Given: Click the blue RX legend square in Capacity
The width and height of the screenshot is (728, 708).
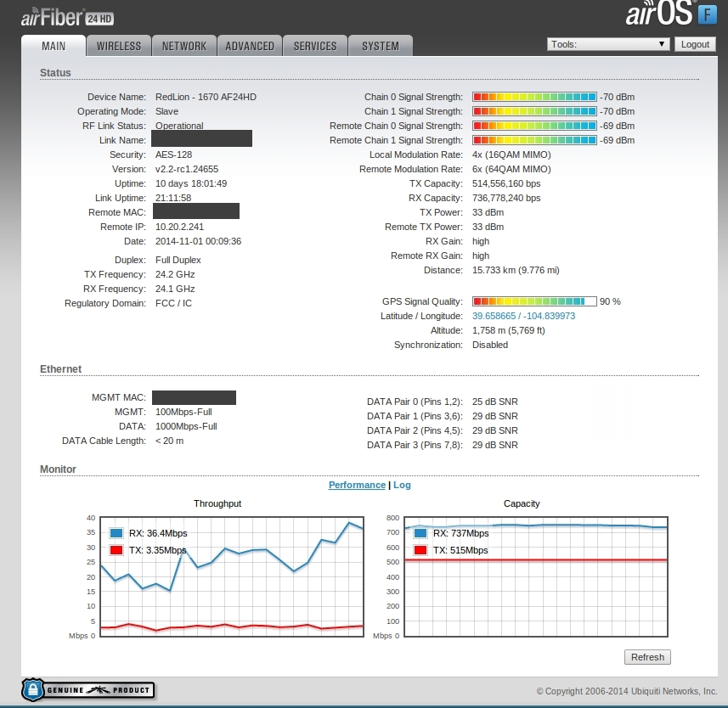Looking at the screenshot, I should pyautogui.click(x=420, y=533).
